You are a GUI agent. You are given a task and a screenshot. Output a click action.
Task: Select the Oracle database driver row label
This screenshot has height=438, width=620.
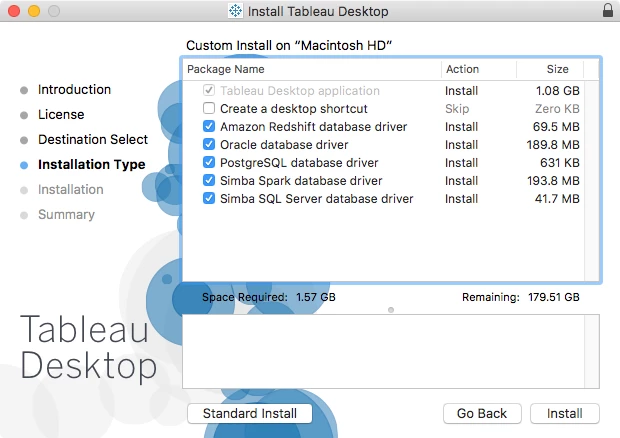coord(284,145)
